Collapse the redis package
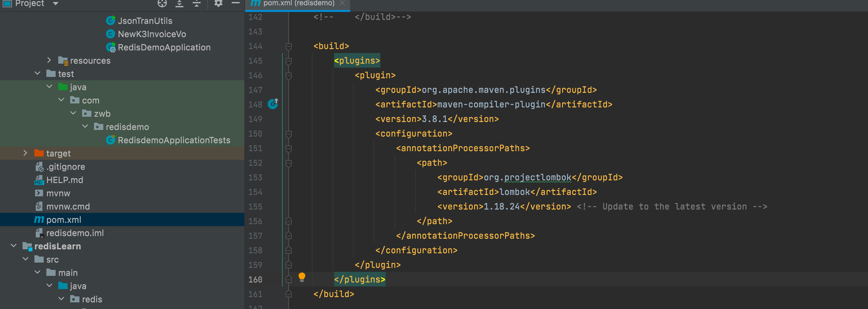 pyautogui.click(x=61, y=298)
